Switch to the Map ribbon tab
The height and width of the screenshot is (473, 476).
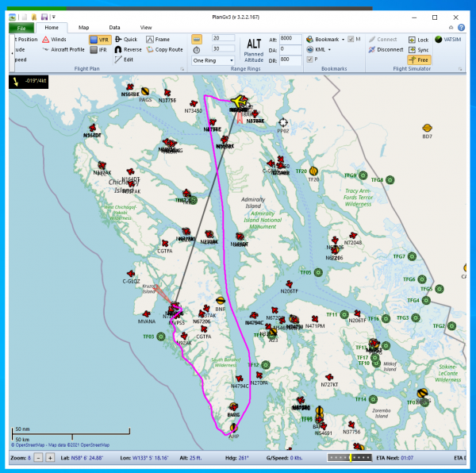[83, 27]
